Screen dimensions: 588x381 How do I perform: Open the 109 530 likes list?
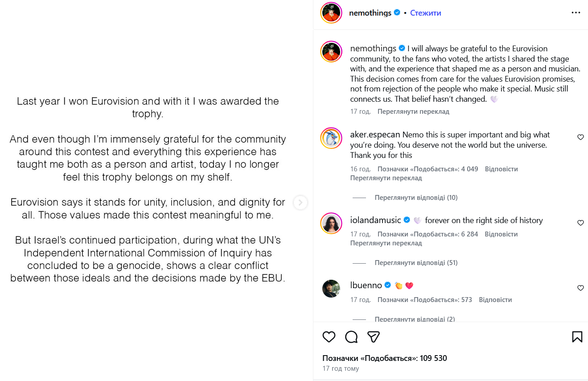tap(384, 358)
